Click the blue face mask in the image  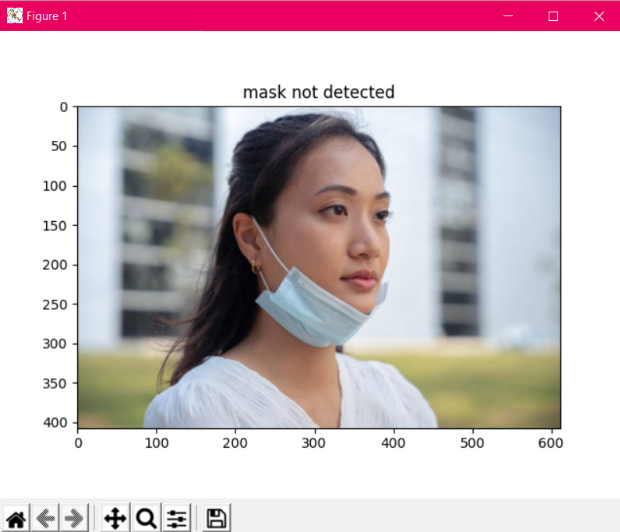[x=310, y=305]
